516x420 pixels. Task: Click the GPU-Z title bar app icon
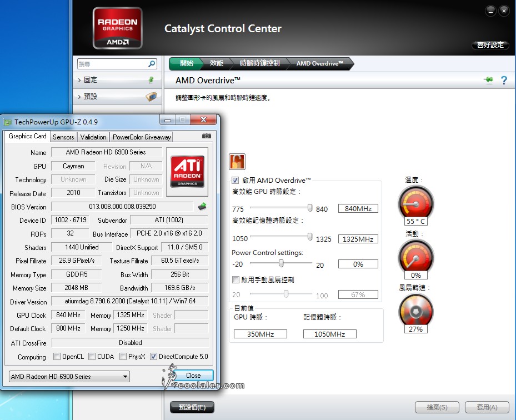pos(8,122)
